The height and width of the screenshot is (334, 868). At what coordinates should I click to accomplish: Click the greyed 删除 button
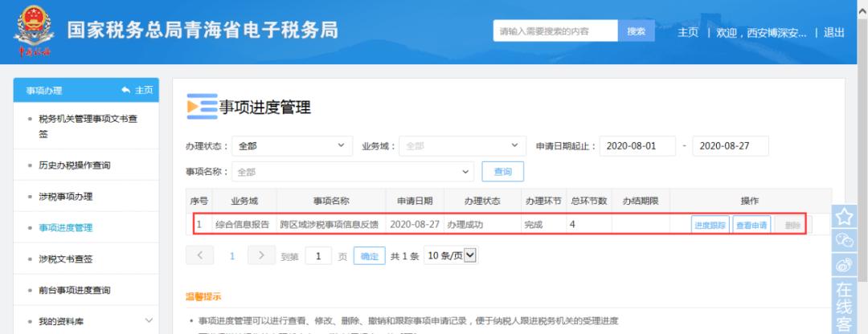[x=793, y=225]
